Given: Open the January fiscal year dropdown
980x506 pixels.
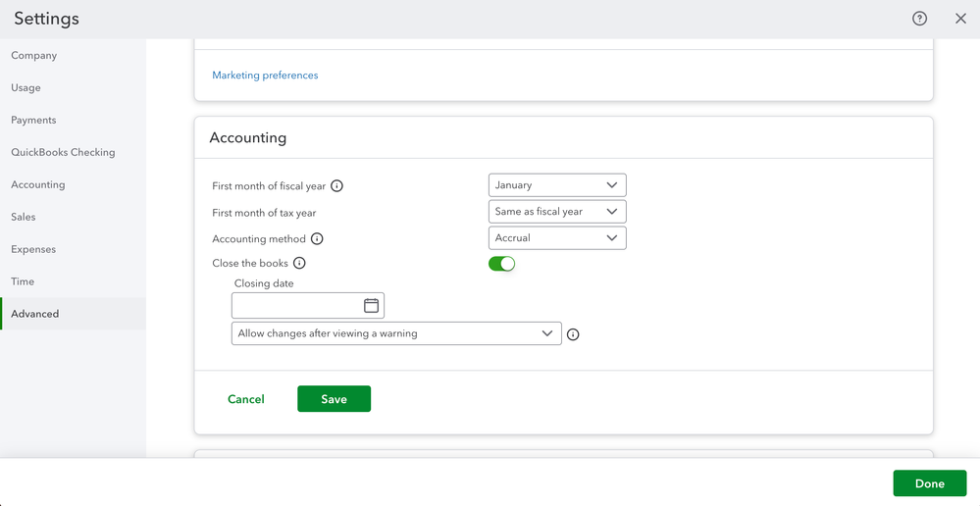Looking at the screenshot, I should (556, 185).
